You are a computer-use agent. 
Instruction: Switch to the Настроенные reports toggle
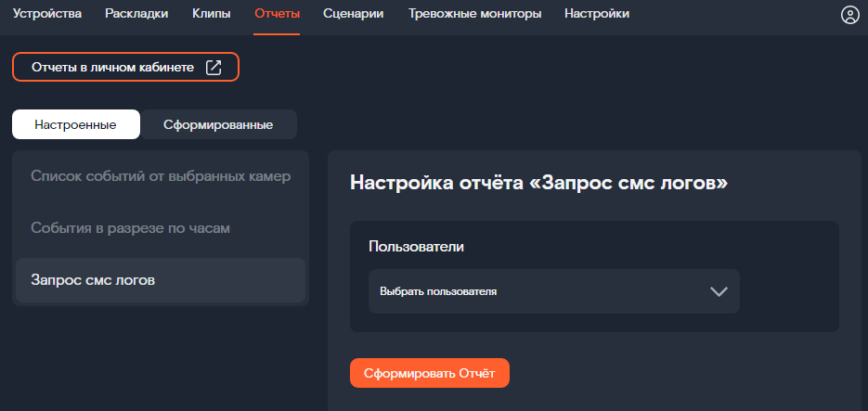75,124
